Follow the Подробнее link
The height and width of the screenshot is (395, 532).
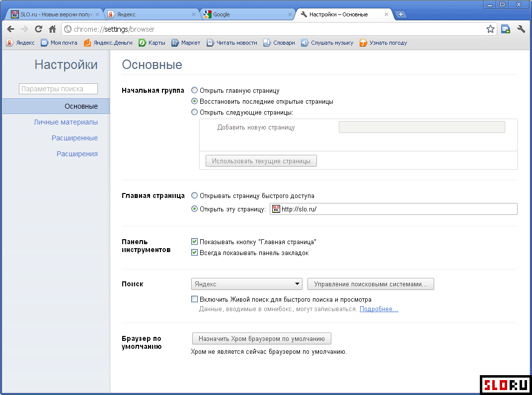click(x=379, y=309)
